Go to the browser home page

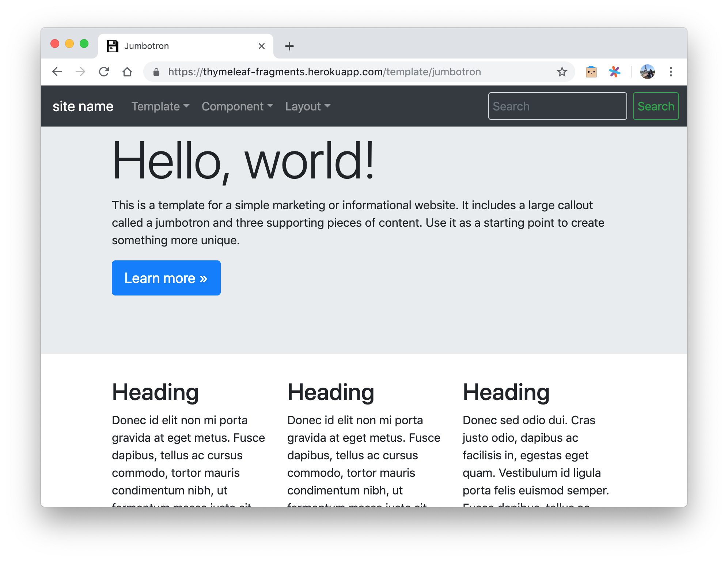(x=127, y=72)
